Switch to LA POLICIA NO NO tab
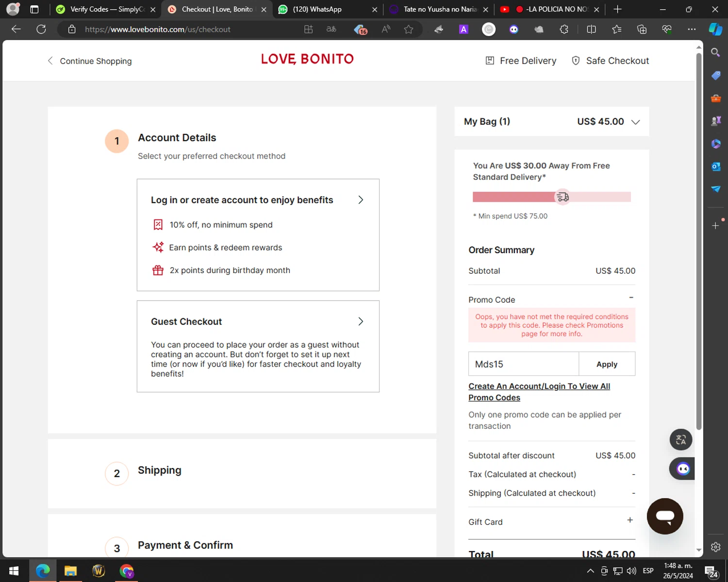The image size is (728, 582). click(x=551, y=9)
